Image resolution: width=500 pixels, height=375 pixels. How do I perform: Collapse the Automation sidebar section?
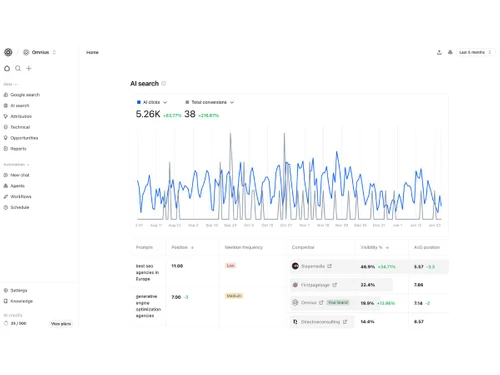tap(17, 165)
